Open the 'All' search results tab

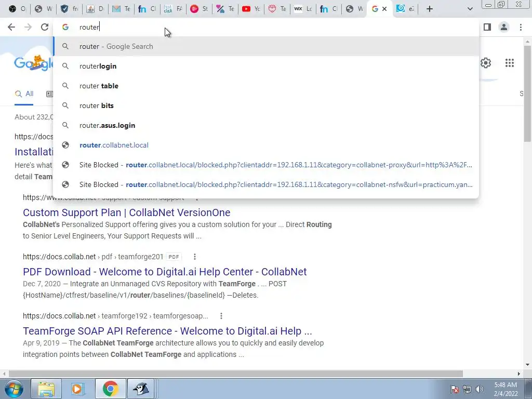[x=24, y=94]
